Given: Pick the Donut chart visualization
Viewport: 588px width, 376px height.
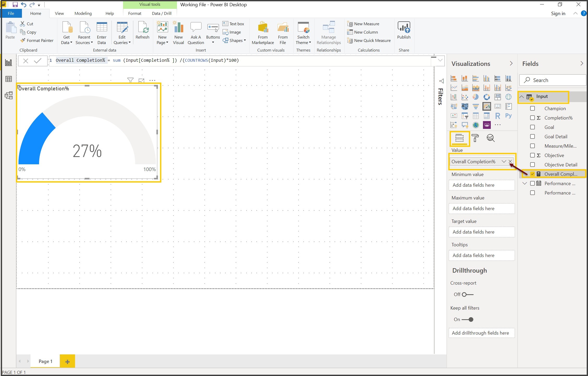Looking at the screenshot, I should tap(486, 97).
